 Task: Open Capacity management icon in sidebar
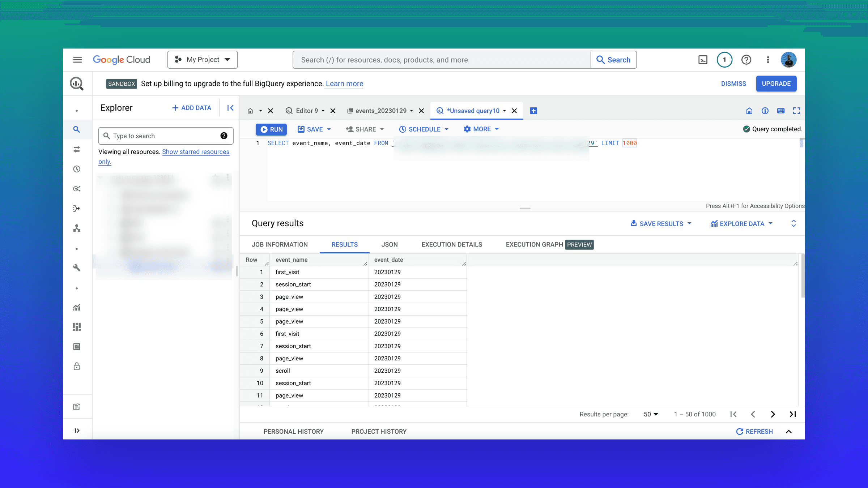(77, 327)
